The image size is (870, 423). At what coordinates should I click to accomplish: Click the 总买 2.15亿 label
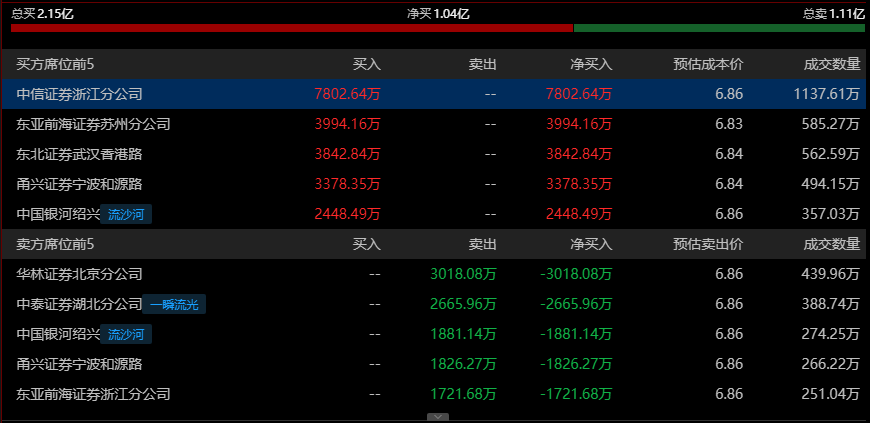42,14
